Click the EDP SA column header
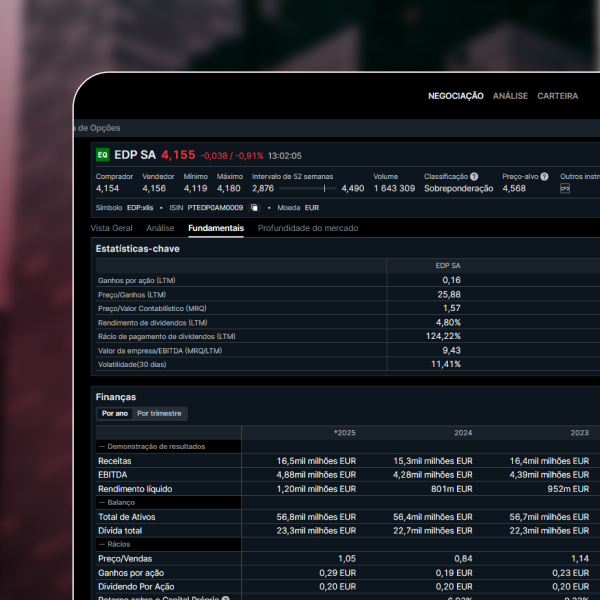600x600 pixels. pos(448,266)
